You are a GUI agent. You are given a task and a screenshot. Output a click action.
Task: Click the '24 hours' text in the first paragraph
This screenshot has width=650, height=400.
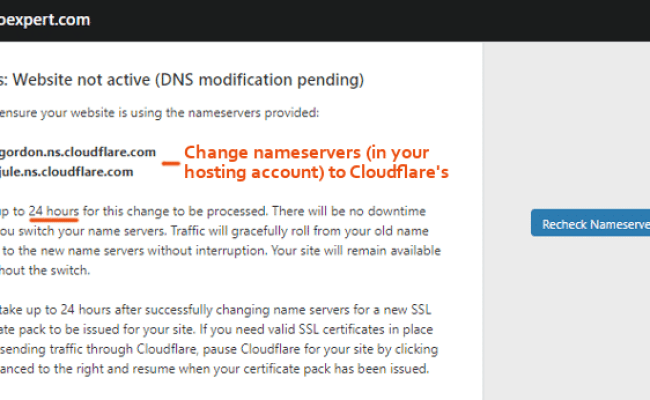53,211
